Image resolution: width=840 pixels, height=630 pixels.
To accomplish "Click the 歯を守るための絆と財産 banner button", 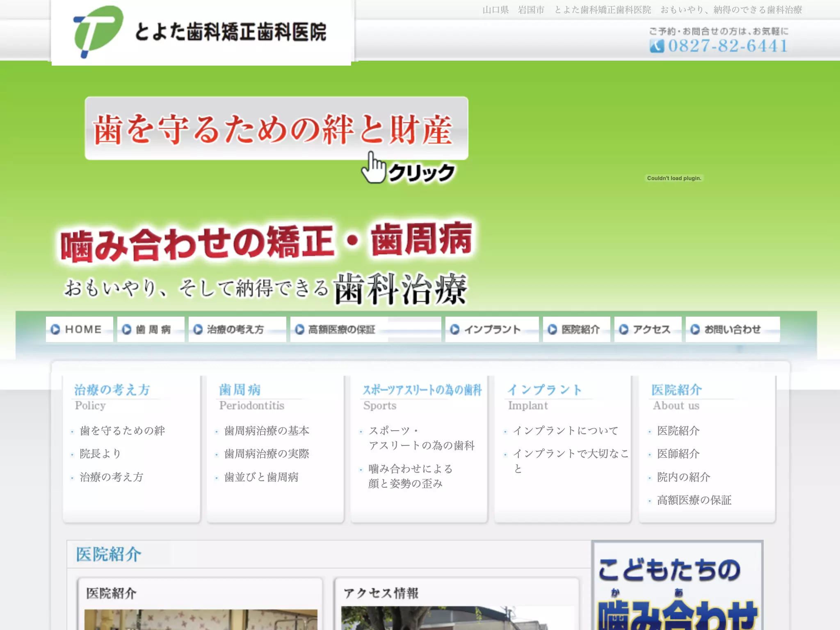I will pos(276,128).
